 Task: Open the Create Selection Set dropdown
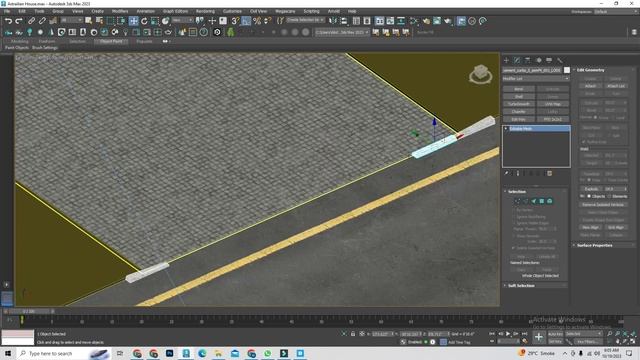305,20
